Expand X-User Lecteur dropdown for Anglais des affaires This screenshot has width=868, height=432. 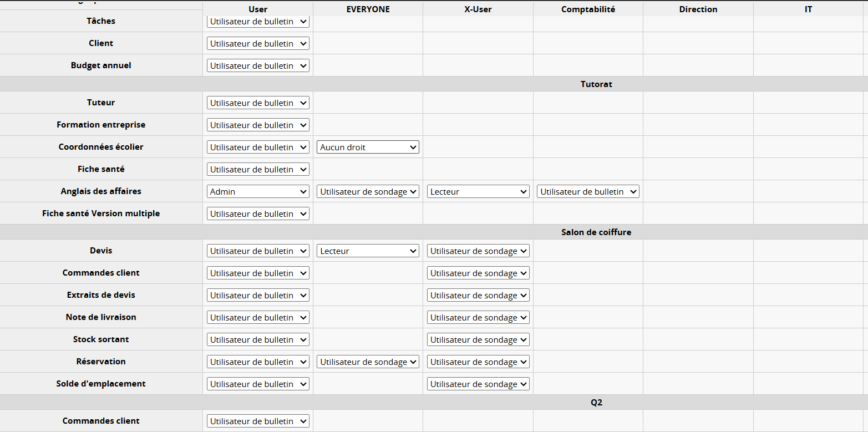[x=478, y=191]
